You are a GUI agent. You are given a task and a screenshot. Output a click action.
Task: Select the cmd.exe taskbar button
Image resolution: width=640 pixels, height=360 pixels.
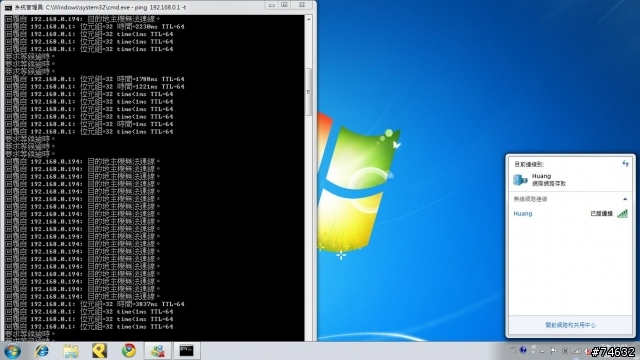tap(187, 351)
